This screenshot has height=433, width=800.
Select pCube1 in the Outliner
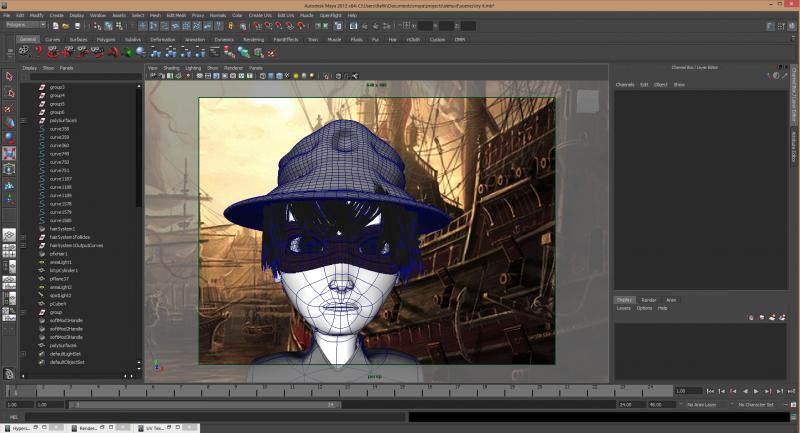click(x=57, y=303)
